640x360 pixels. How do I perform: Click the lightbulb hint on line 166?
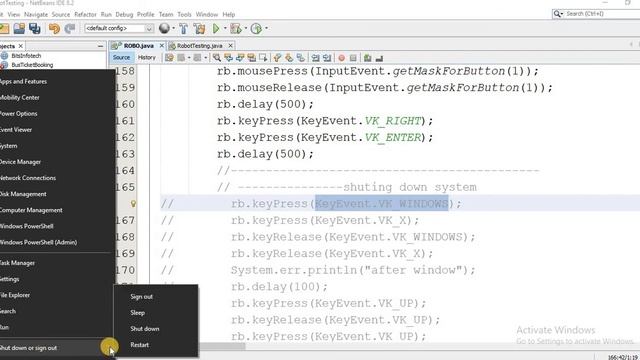click(x=133, y=203)
